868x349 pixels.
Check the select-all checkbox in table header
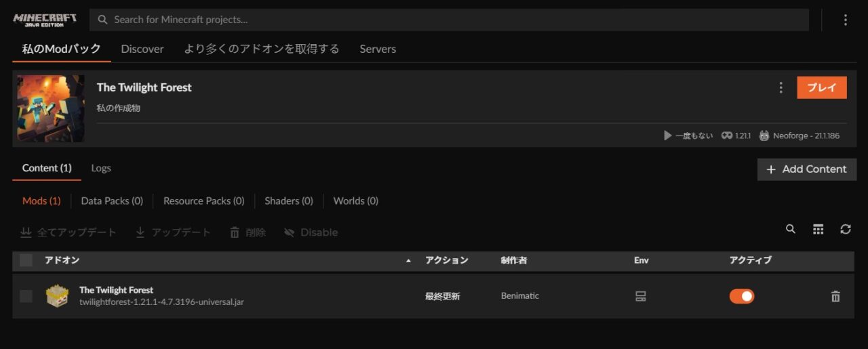(26, 260)
